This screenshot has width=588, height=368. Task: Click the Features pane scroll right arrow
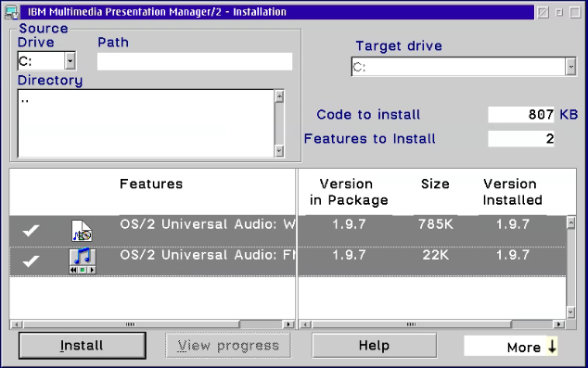click(x=288, y=324)
